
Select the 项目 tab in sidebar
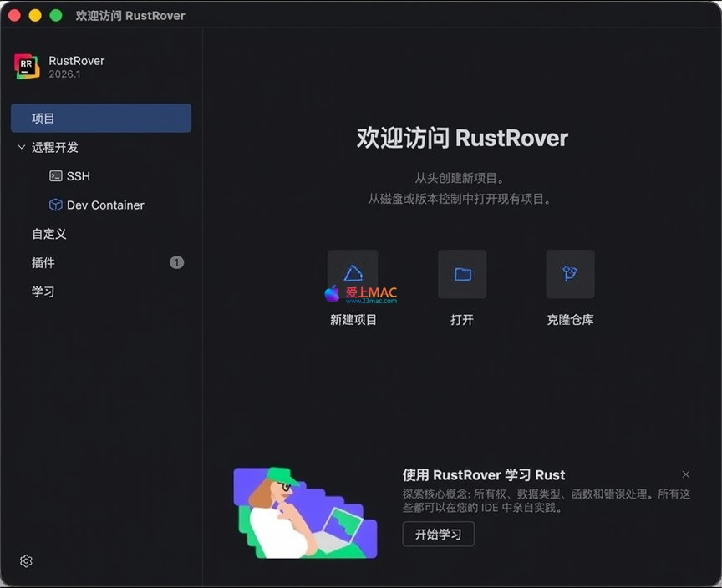(x=100, y=119)
